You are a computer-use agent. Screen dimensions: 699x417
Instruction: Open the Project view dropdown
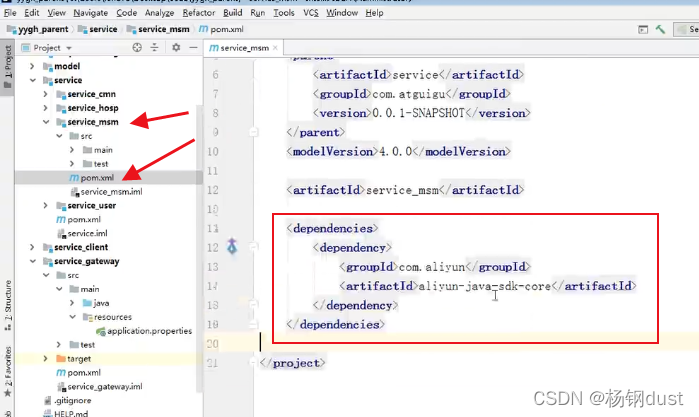(69, 48)
